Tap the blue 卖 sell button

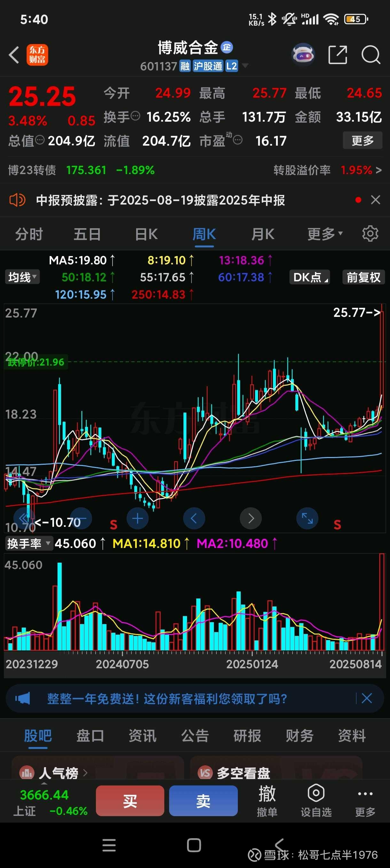point(203,800)
